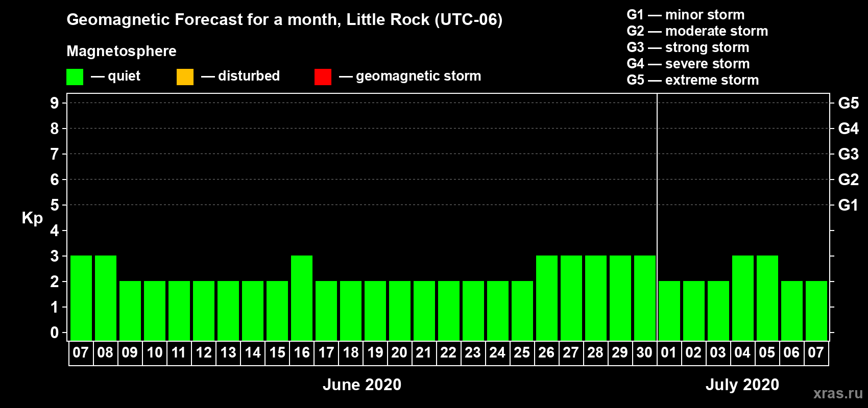Click the bar for July 01
The width and height of the screenshot is (868, 408).
pos(669,311)
